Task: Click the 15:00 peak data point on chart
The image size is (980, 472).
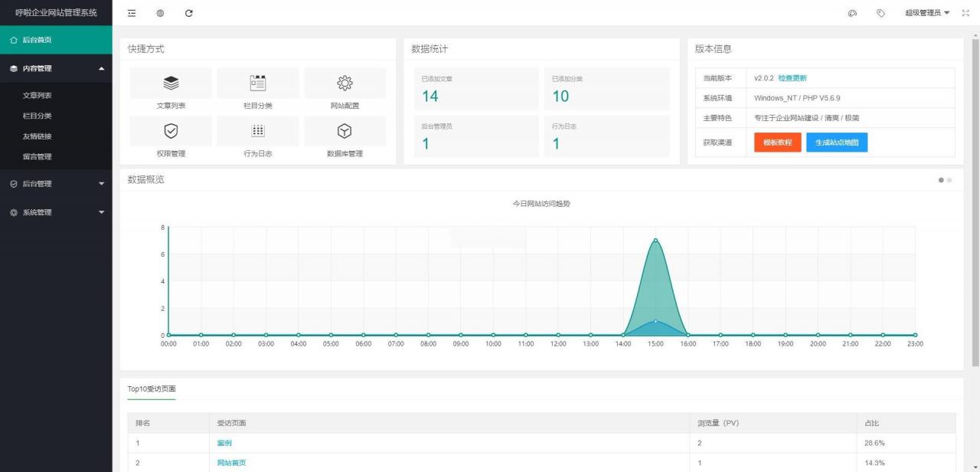Action: pyautogui.click(x=655, y=241)
